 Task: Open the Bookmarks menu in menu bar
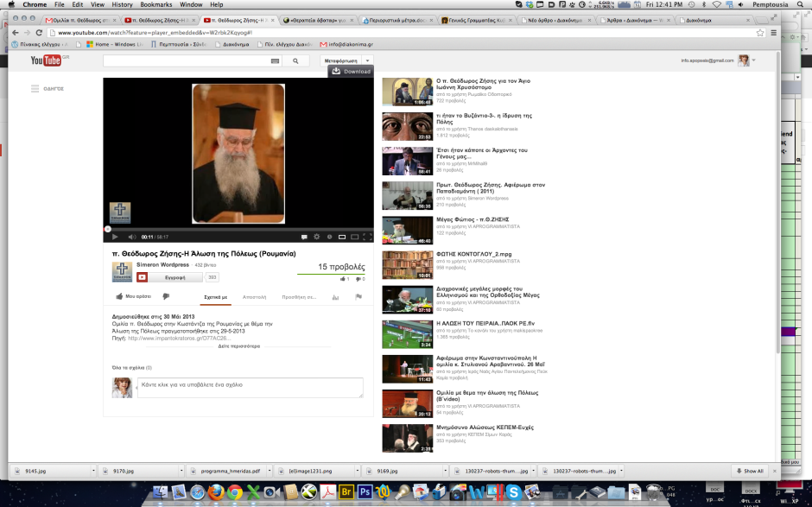pyautogui.click(x=155, y=4)
